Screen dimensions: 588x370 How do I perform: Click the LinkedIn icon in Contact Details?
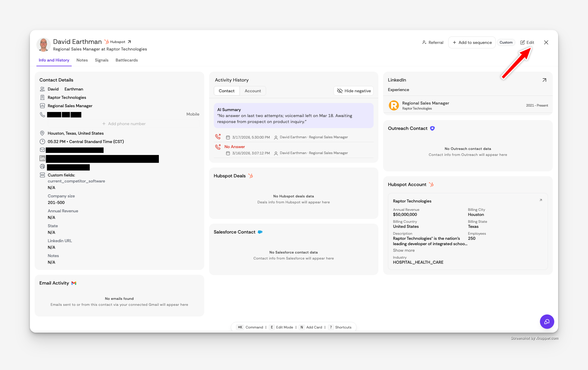[x=42, y=158]
